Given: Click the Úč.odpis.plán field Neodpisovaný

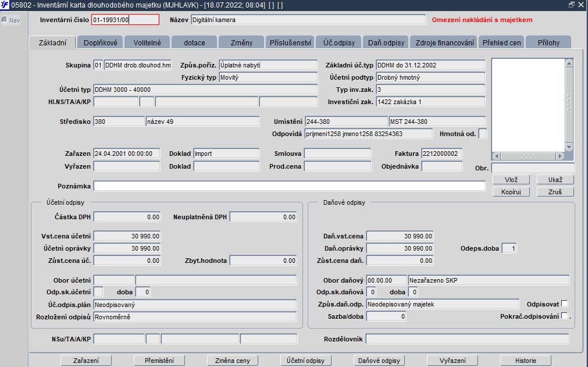Looking at the screenshot, I should coord(195,304).
